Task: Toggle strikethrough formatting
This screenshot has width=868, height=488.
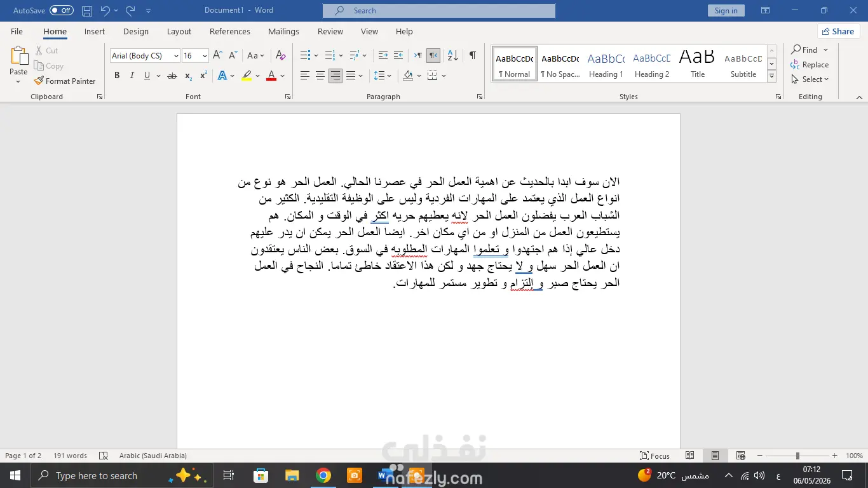Action: (x=172, y=76)
